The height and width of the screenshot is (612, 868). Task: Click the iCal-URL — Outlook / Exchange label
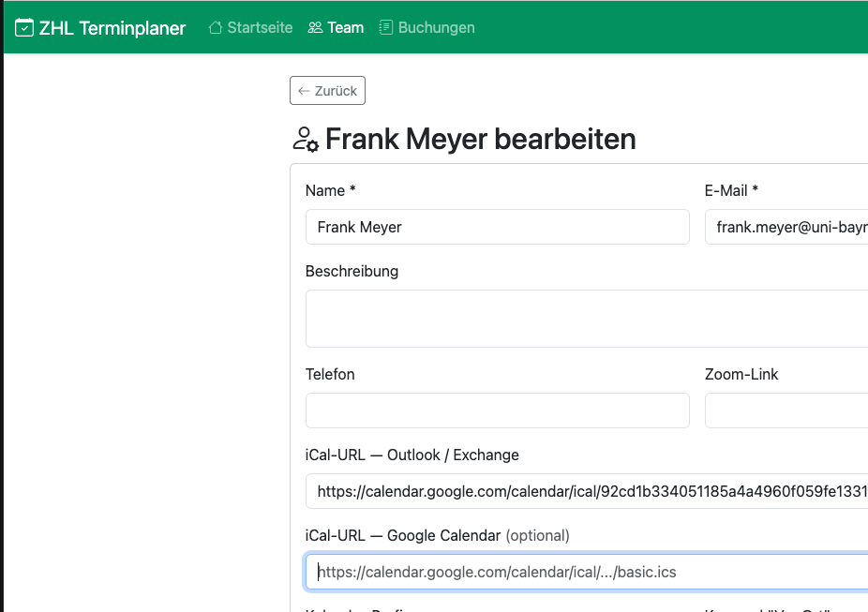click(x=412, y=455)
